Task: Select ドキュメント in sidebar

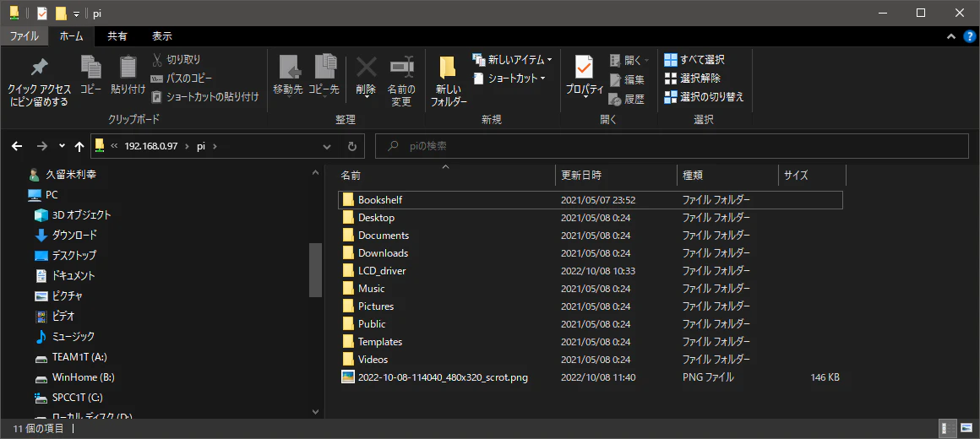Action: (x=65, y=275)
